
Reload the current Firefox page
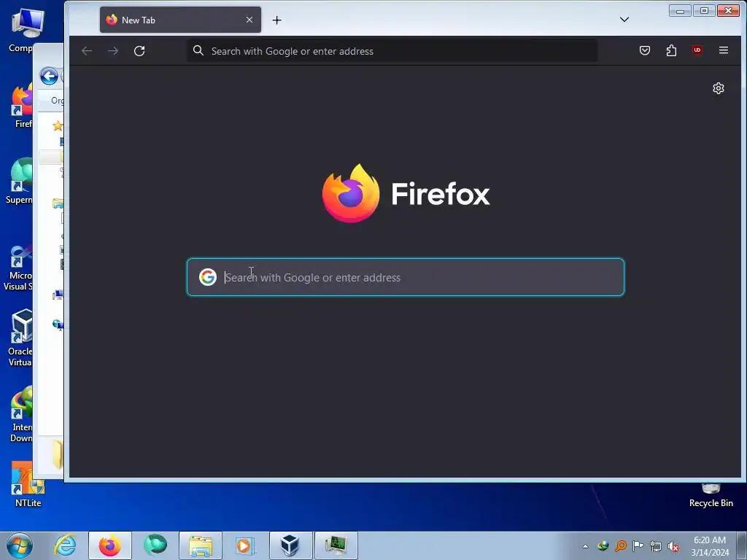[139, 51]
